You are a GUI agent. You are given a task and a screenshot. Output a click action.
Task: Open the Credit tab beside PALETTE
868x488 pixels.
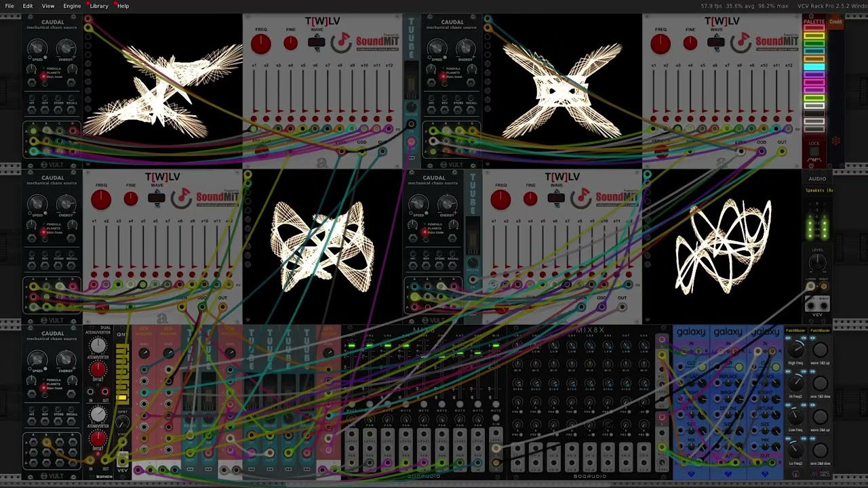pos(835,22)
